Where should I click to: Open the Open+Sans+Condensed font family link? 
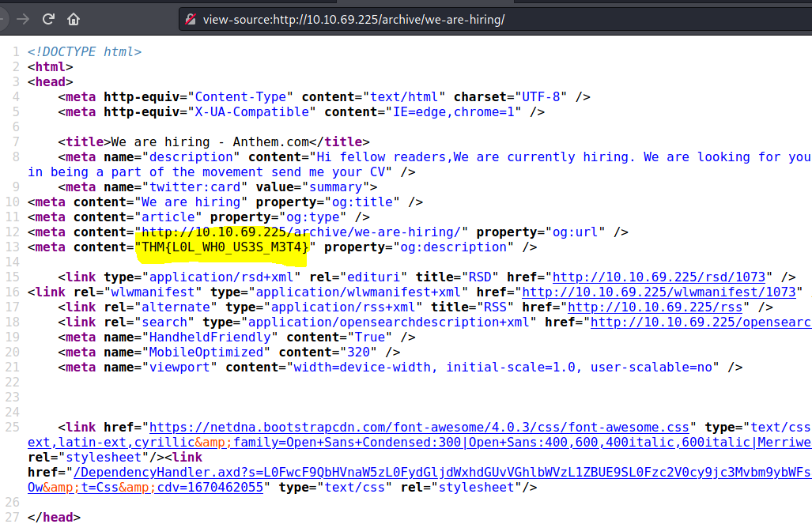tap(420, 442)
